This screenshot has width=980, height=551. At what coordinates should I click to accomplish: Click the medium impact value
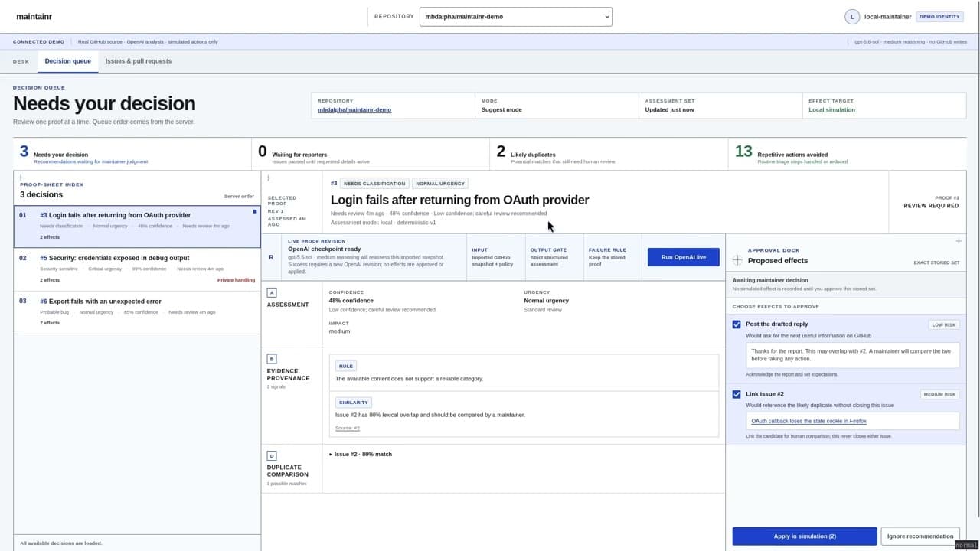(x=339, y=331)
